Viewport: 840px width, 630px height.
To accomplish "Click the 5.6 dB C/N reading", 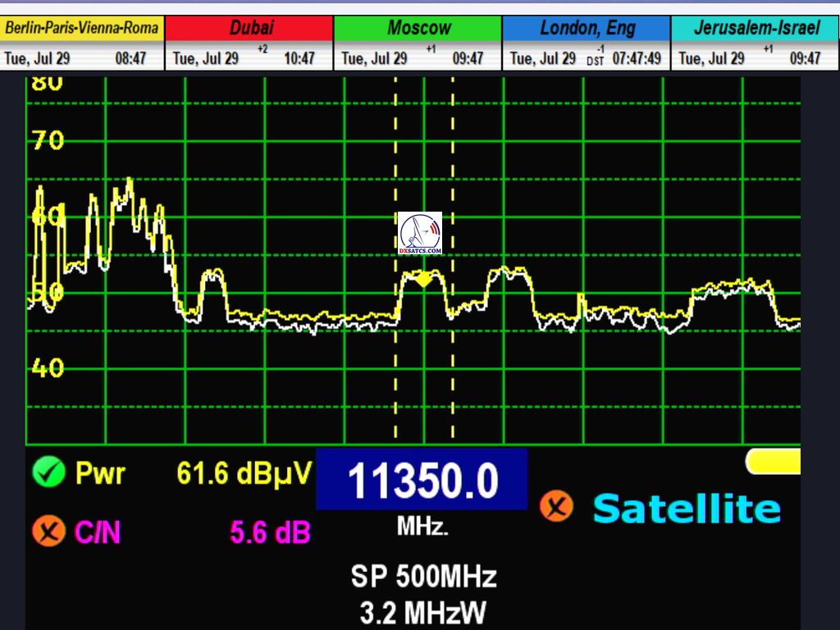I will (x=270, y=533).
